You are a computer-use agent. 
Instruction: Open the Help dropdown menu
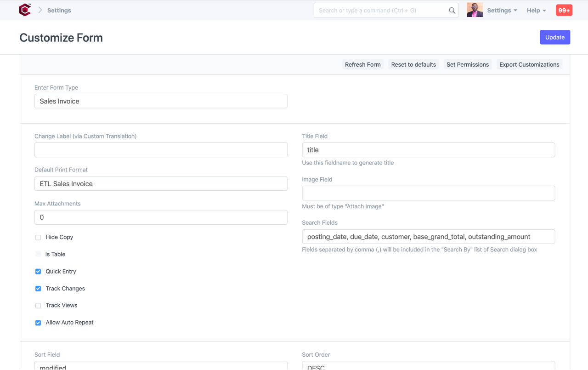coord(536,10)
